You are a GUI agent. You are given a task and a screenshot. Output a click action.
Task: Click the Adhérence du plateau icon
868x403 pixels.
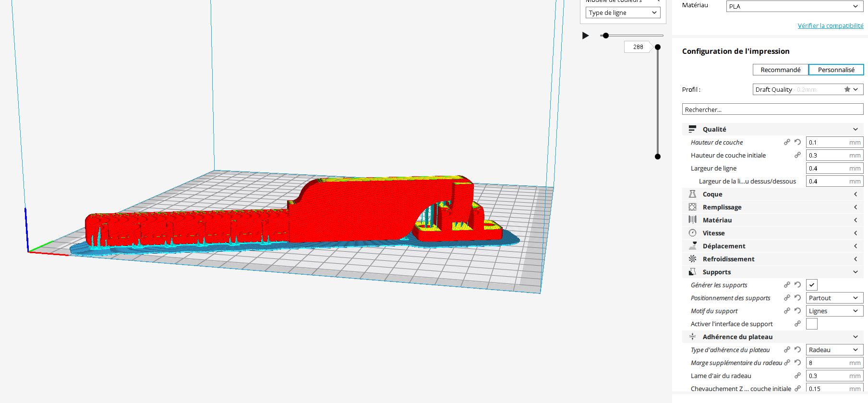tap(692, 337)
